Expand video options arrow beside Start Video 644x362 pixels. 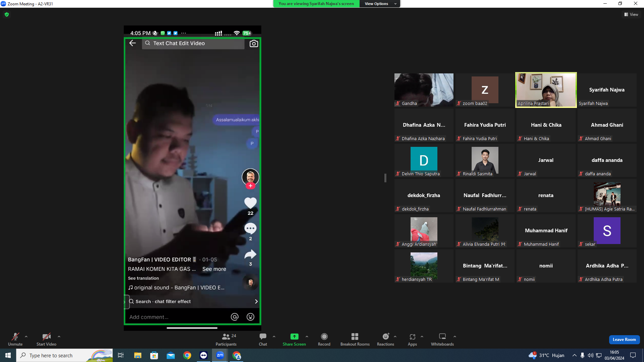pos(59,337)
